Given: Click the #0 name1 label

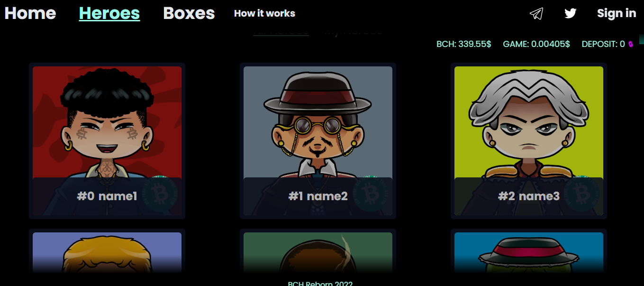Looking at the screenshot, I should point(107,196).
